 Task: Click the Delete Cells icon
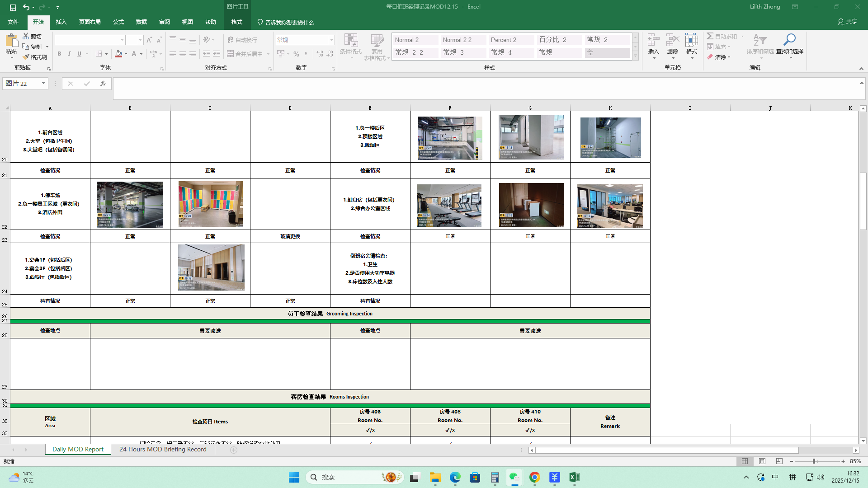tap(672, 40)
